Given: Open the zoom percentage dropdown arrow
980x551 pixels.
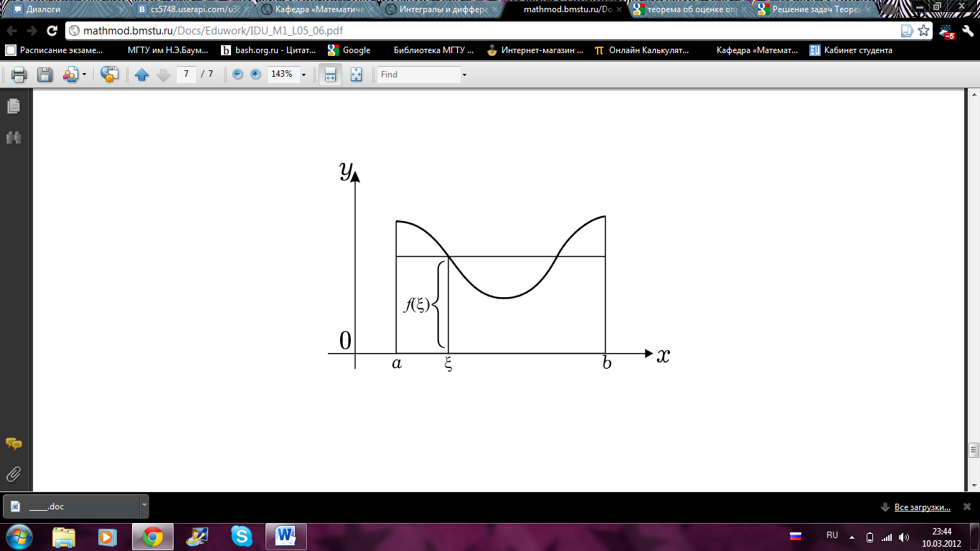Looking at the screenshot, I should (304, 75).
